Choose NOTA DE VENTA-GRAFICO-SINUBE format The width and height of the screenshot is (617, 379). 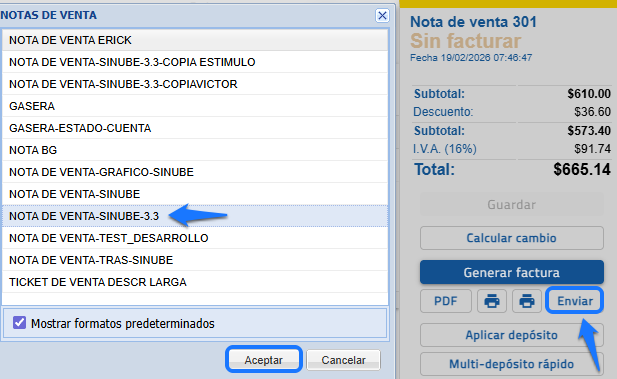pos(195,172)
